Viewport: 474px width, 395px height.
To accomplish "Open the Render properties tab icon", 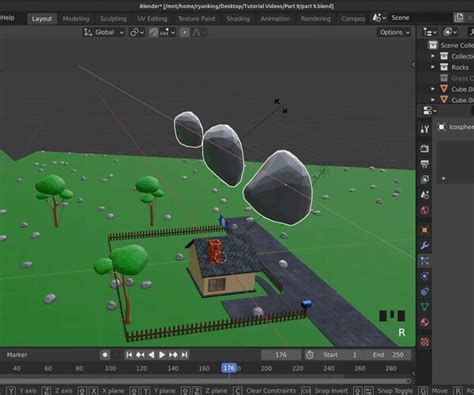I will point(425,148).
